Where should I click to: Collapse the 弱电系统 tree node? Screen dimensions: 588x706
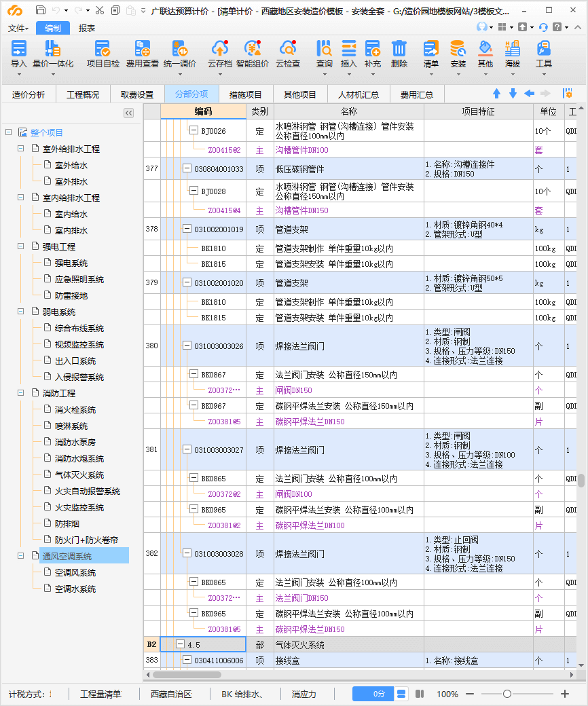pyautogui.click(x=21, y=312)
